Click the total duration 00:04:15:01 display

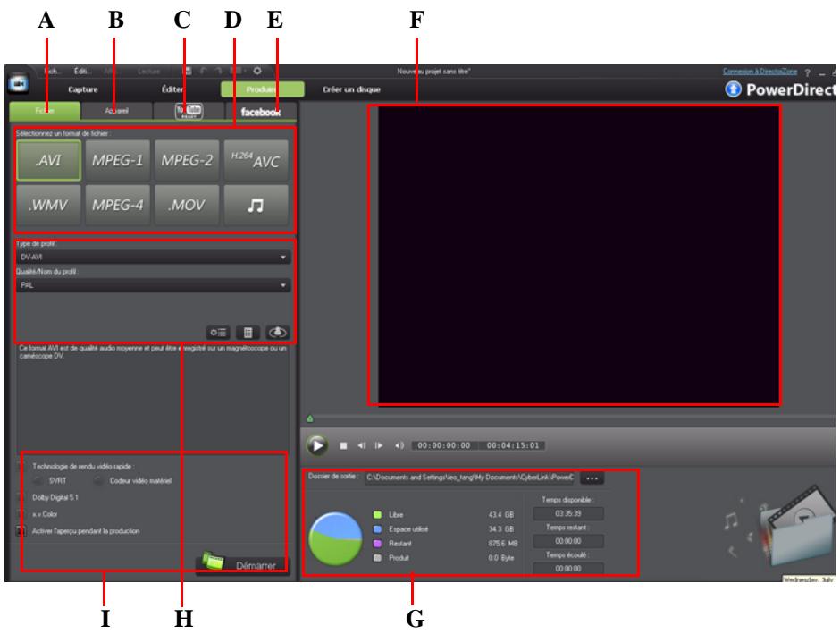click(x=513, y=445)
